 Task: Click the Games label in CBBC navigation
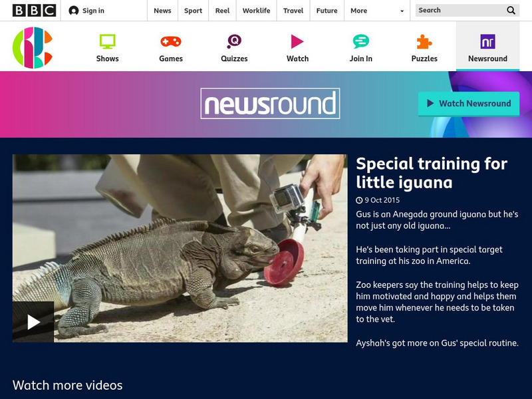[171, 59]
